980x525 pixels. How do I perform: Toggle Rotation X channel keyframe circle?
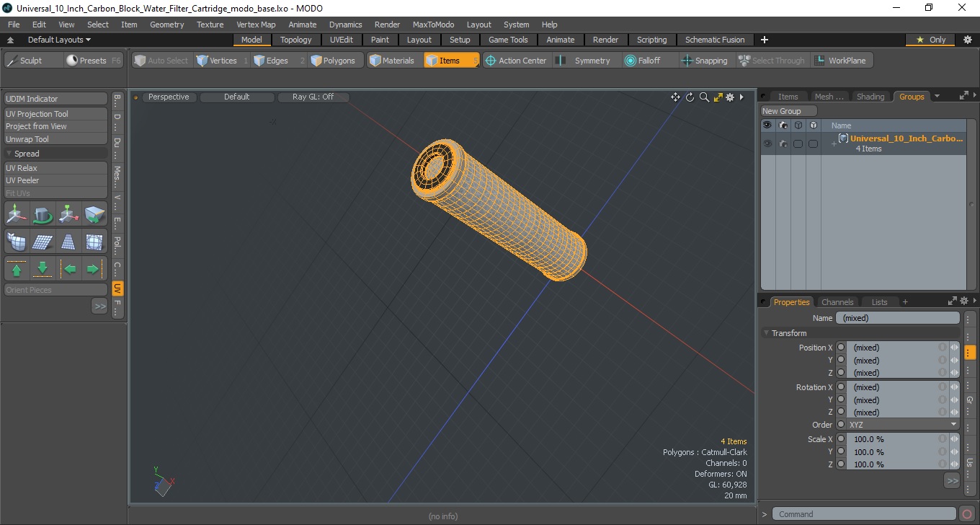click(x=841, y=387)
